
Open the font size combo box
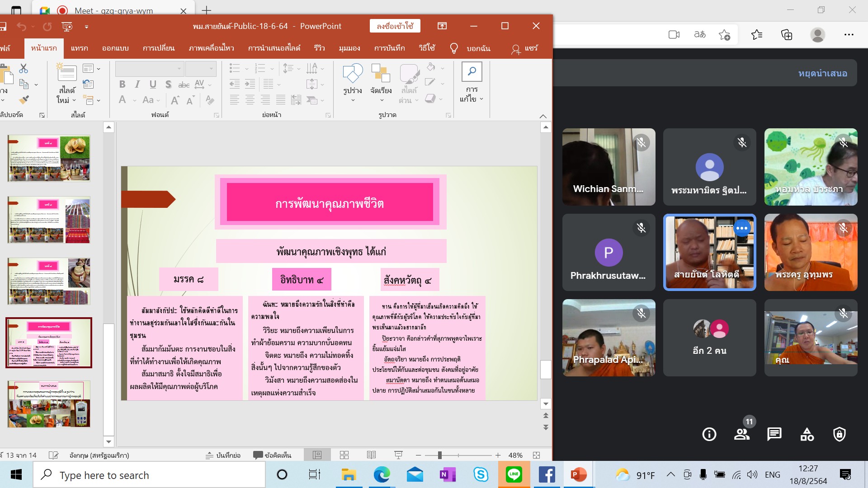click(x=201, y=69)
